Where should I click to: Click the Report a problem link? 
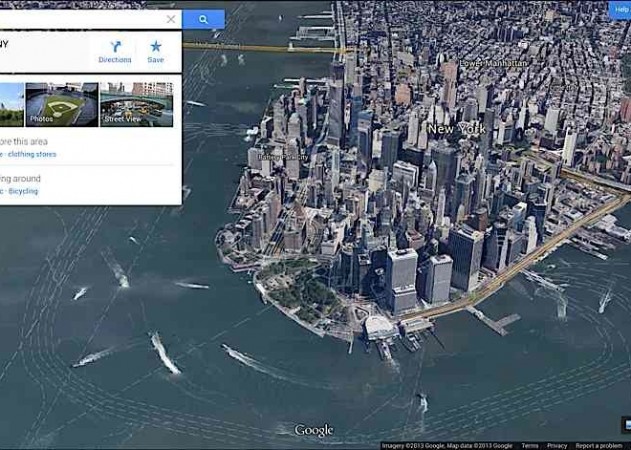[x=599, y=446]
